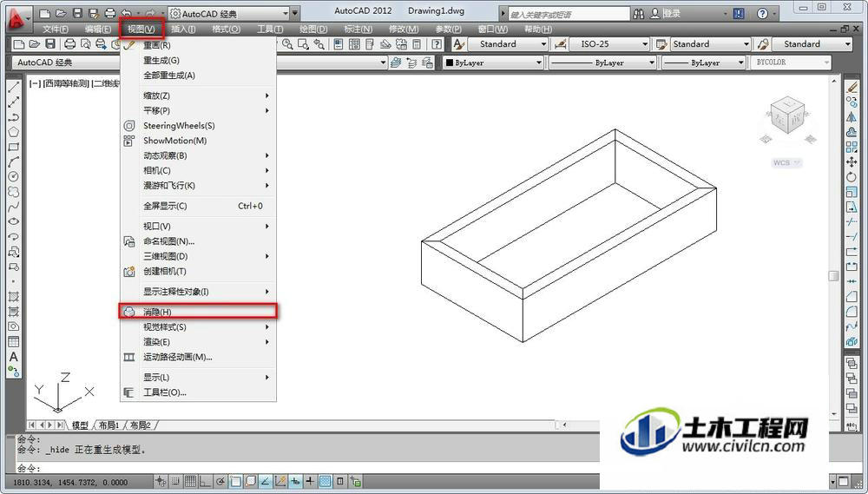Select the Table tool in draw toolbar
Image resolution: width=868 pixels, height=494 pixels.
13,342
